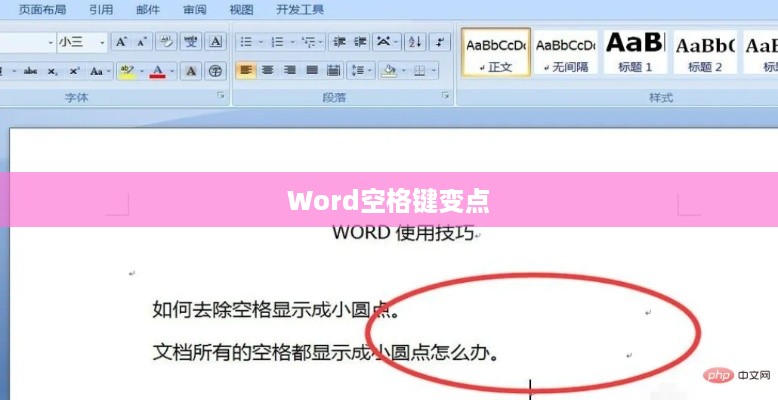
Task: Toggle strikethrough formatting
Action: 30,71
